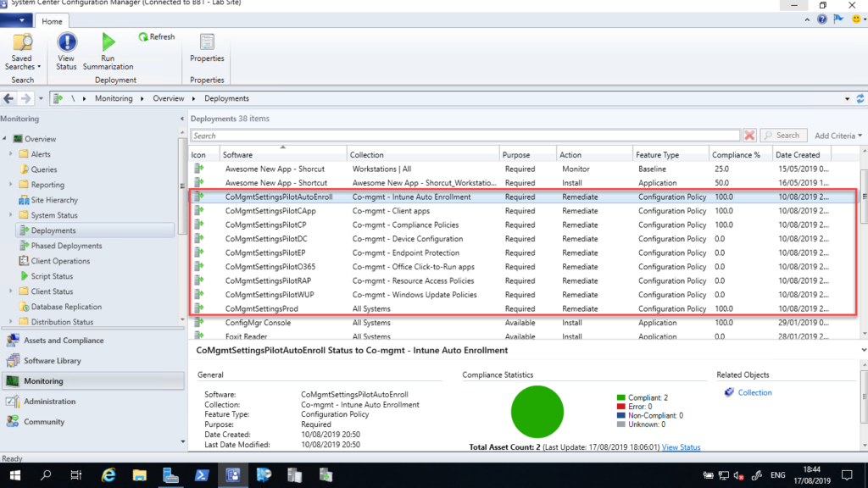This screenshot has height=488, width=868.
Task: Sort by the Software column header
Action: 283,155
